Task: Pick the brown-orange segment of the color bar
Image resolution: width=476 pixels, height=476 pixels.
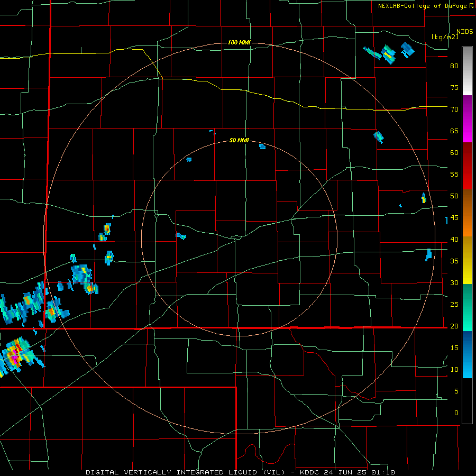Action: 467,213
